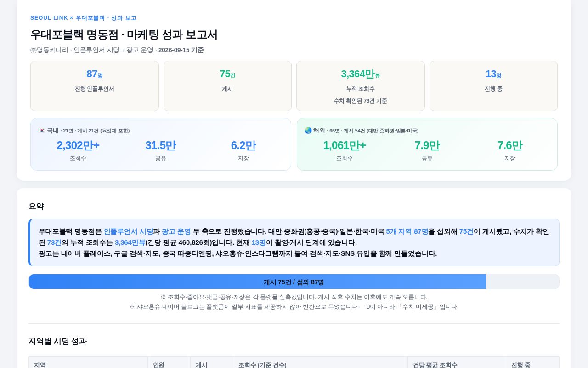Click the footnote starting with ※ 샤오홍슈·네이버 블로그는
This screenshot has width=588, height=368.
pos(294,306)
